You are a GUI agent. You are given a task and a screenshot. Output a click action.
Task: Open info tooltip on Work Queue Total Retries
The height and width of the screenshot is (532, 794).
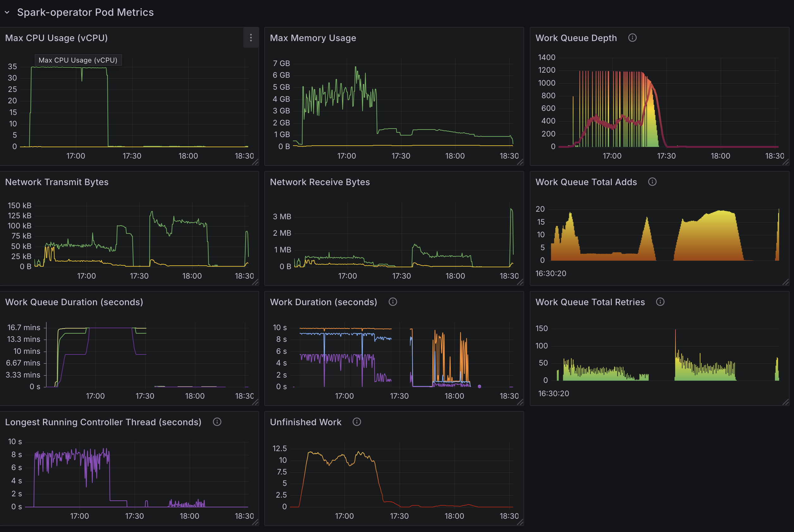pos(660,302)
